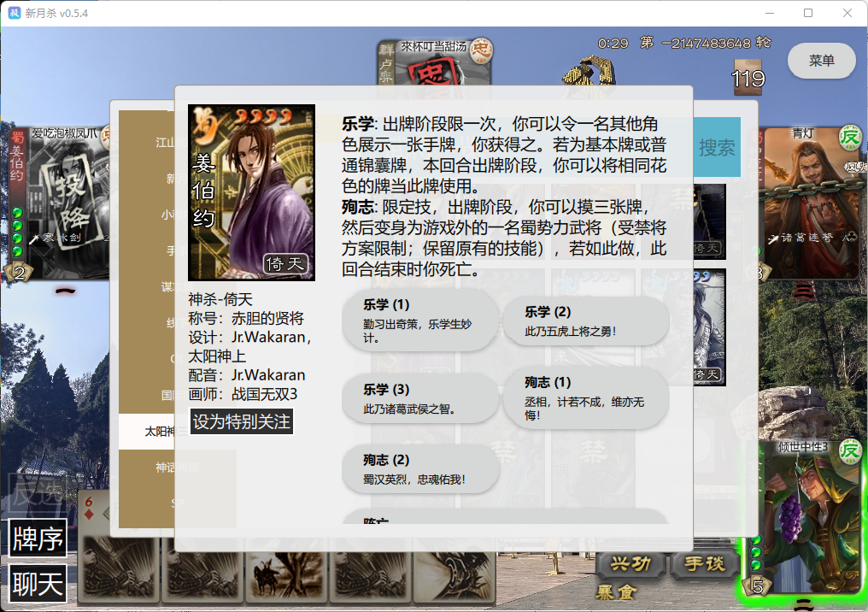Play the 乐学 (3) voice line
Image resolution: width=868 pixels, height=612 pixels.
coord(420,398)
